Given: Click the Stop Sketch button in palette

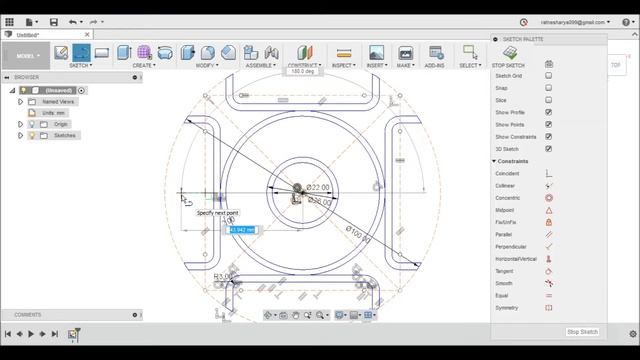Looking at the screenshot, I should pos(582,332).
